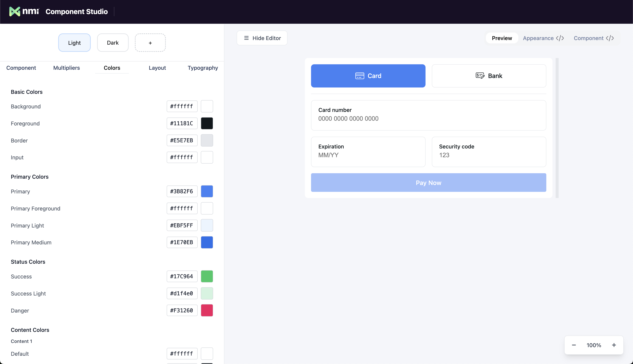This screenshot has height=364, width=633.
Task: Add a new theme with plus button
Action: coord(150,43)
